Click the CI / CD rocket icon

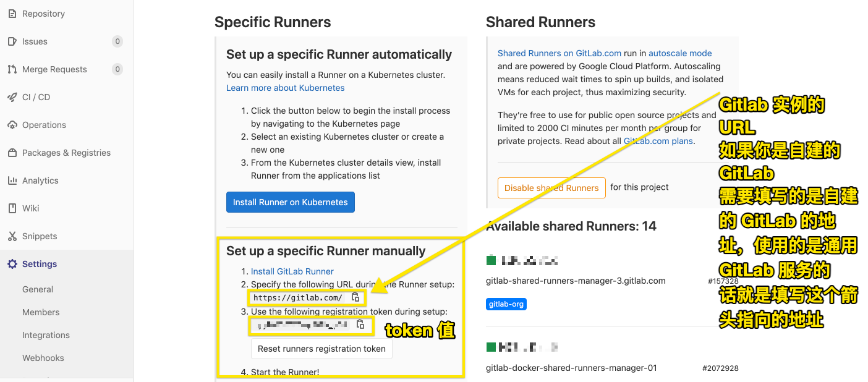pos(12,97)
